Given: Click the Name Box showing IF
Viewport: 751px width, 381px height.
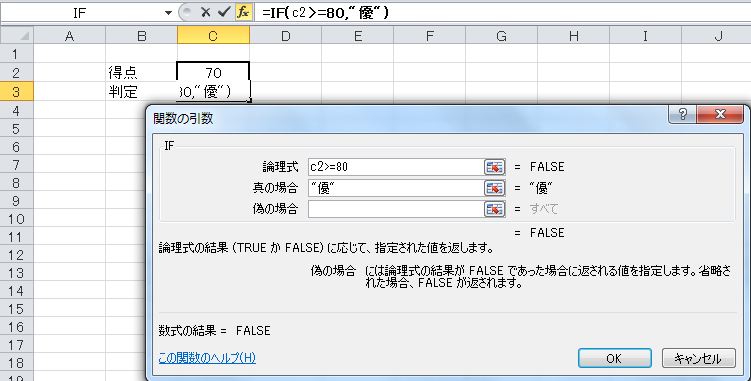Looking at the screenshot, I should [80, 13].
